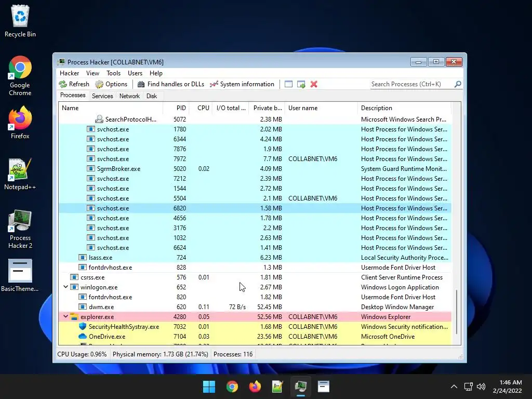Collapse the winlogon.exe tree node
The image size is (532, 399).
click(66, 287)
